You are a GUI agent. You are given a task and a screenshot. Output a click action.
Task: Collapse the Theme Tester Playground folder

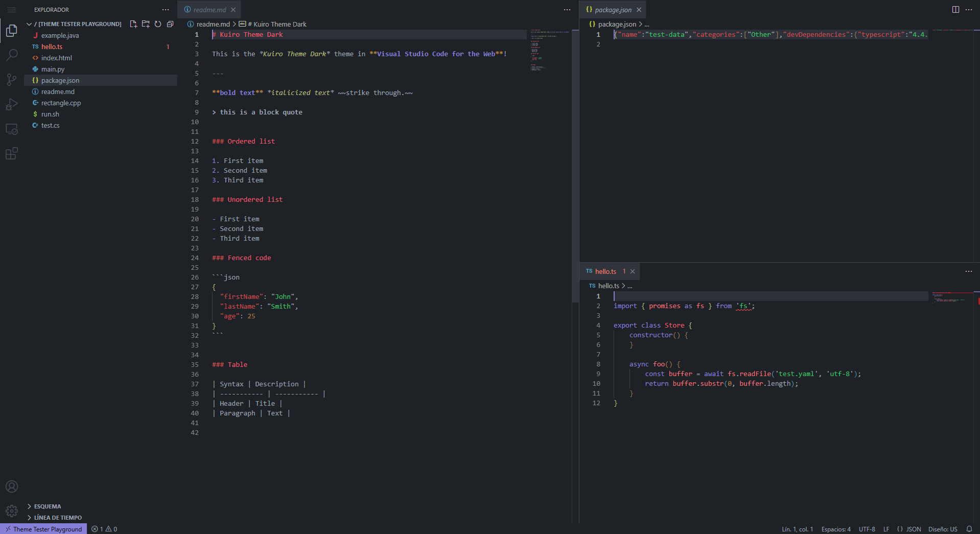(29, 24)
